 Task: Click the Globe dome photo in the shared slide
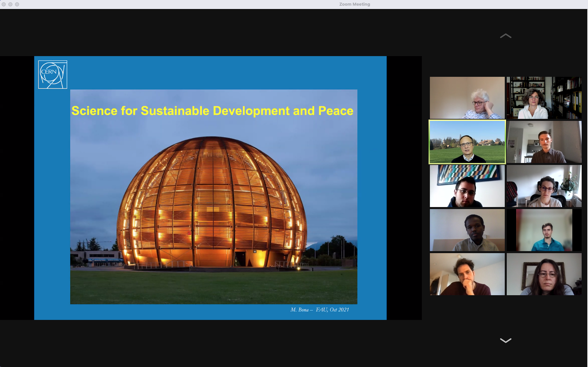click(x=214, y=197)
